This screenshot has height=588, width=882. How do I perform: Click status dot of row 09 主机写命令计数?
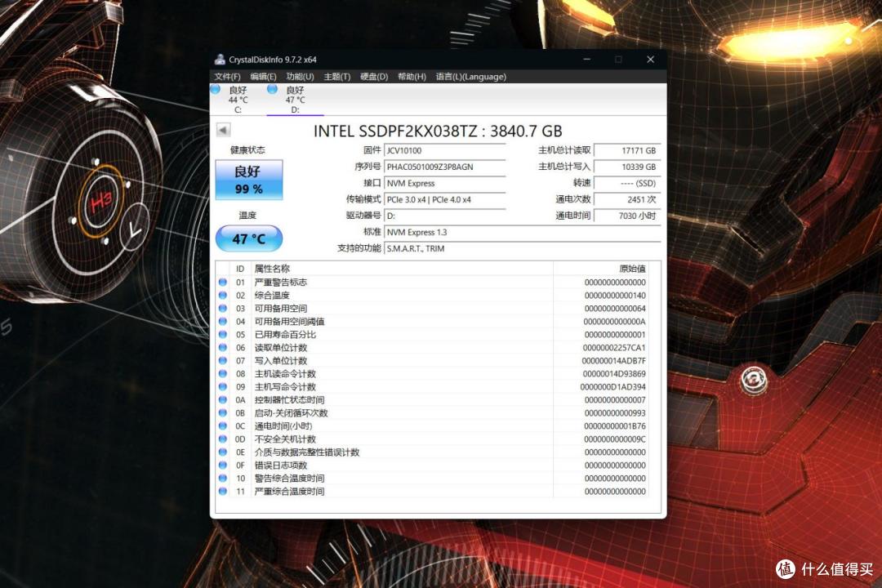(223, 386)
